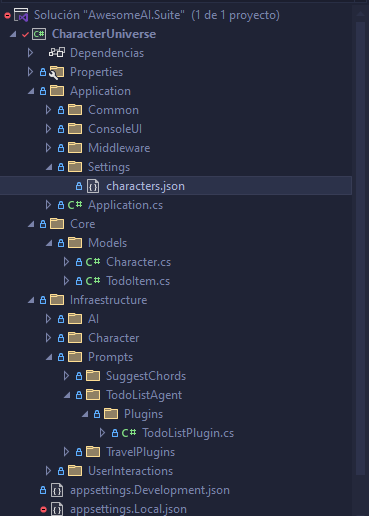Image resolution: width=369 pixels, height=516 pixels.
Task: Collapse the Infraestructure folder
Action: pos(31,300)
